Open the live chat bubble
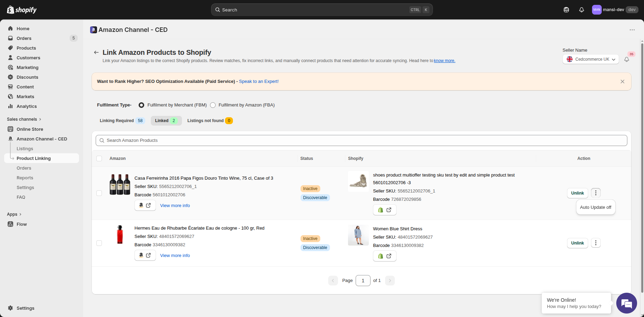This screenshot has width=644, height=317. point(627,303)
